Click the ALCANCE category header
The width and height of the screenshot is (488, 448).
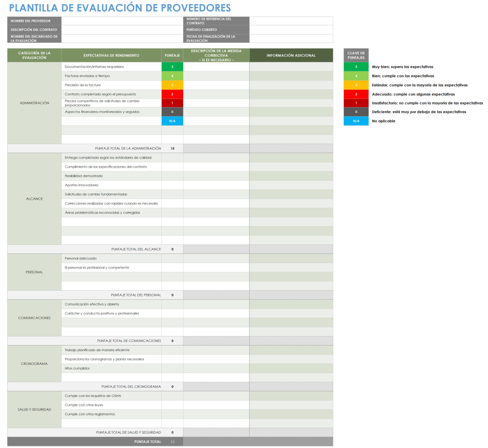click(x=34, y=198)
